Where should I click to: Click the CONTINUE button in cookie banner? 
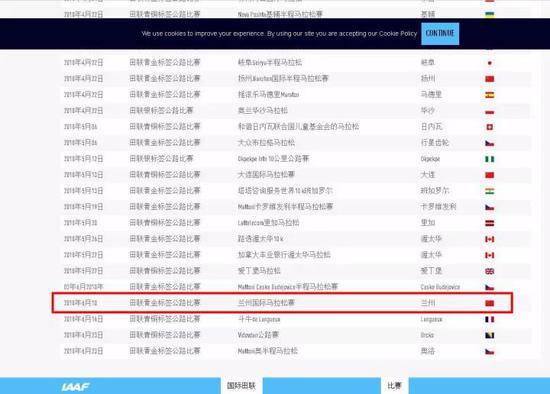(x=440, y=33)
